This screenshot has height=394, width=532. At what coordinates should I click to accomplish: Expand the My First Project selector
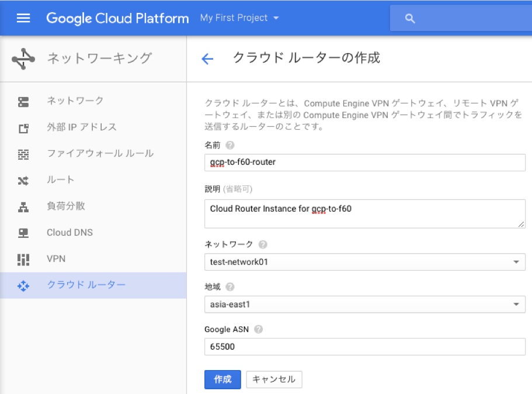[x=239, y=18]
